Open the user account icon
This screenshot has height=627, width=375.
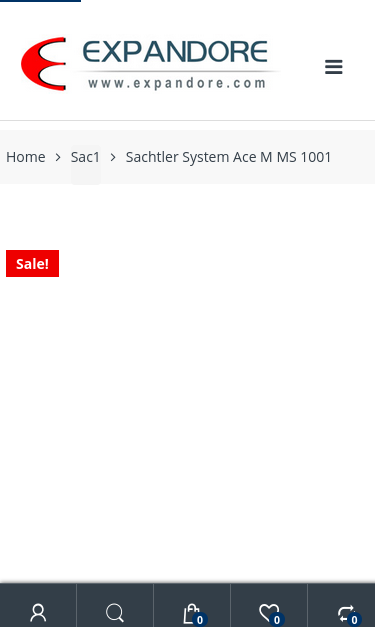click(x=38, y=613)
